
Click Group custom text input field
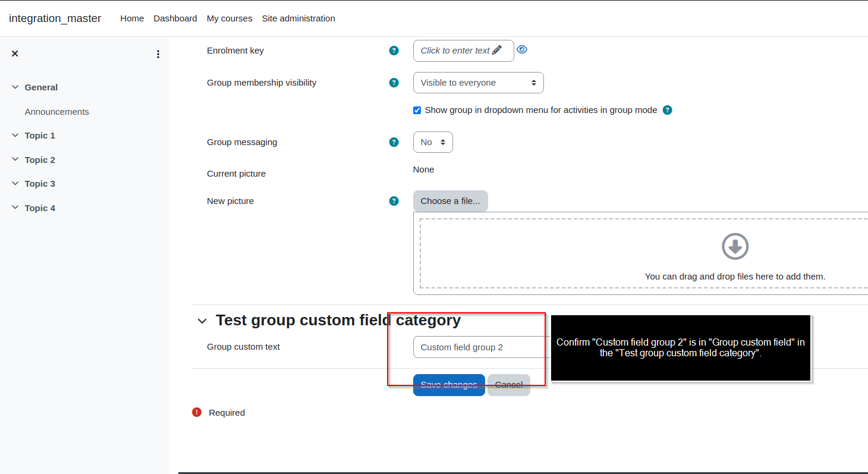coord(482,347)
